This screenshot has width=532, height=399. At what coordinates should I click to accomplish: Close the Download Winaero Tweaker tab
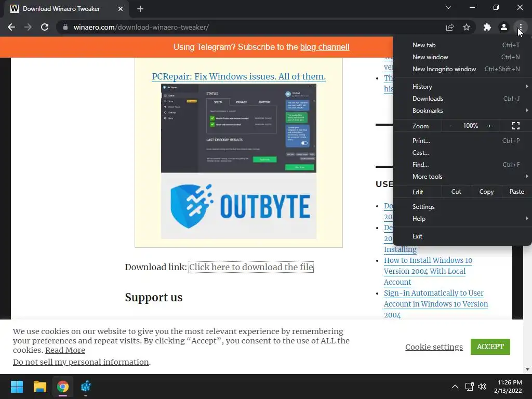click(121, 9)
